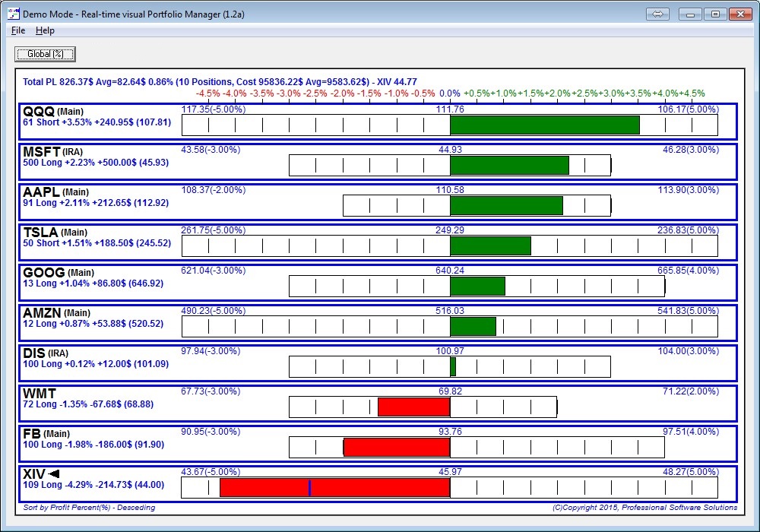Screen dimensions: 760x532
Task: Select the AAPL ticker label
Action: click(41, 192)
